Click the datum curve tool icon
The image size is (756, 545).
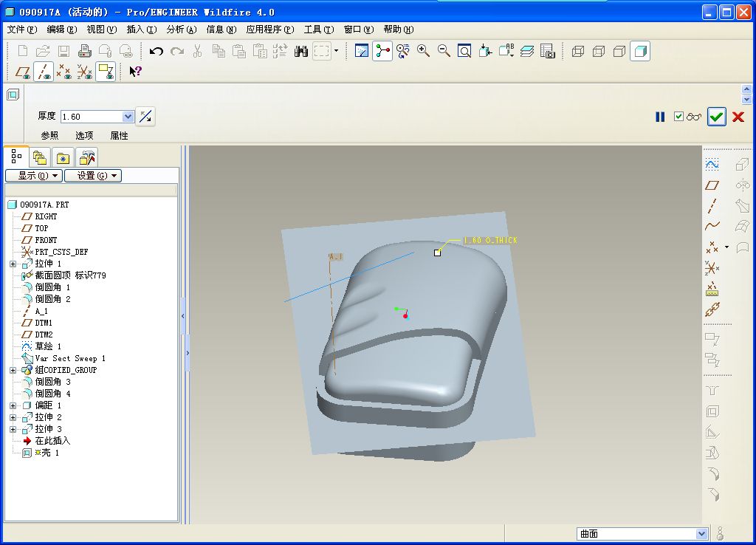712,226
